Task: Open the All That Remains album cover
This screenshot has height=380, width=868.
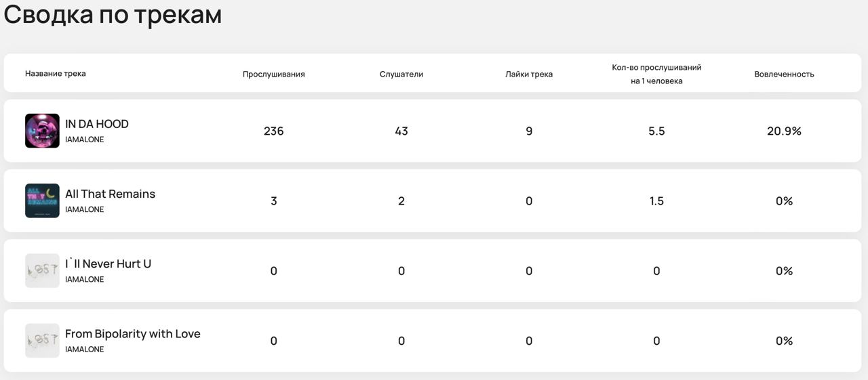Action: tap(42, 200)
